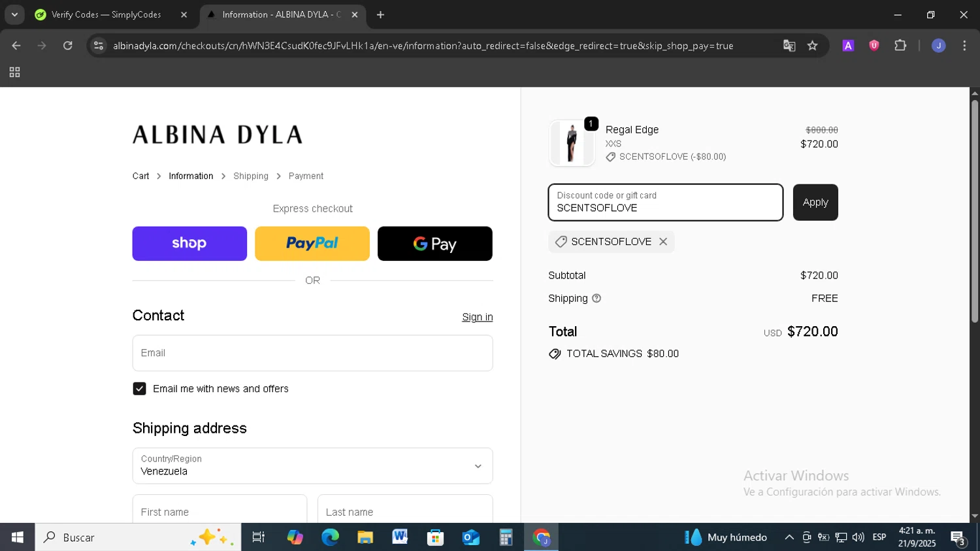Image resolution: width=980 pixels, height=551 pixels.
Task: Open Chrome three-dot menu
Action: pos(964,46)
